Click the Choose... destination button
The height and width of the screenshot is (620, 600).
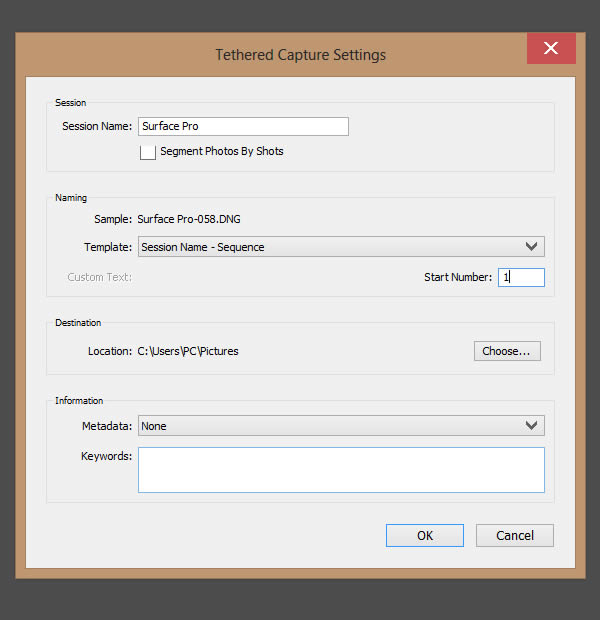507,351
